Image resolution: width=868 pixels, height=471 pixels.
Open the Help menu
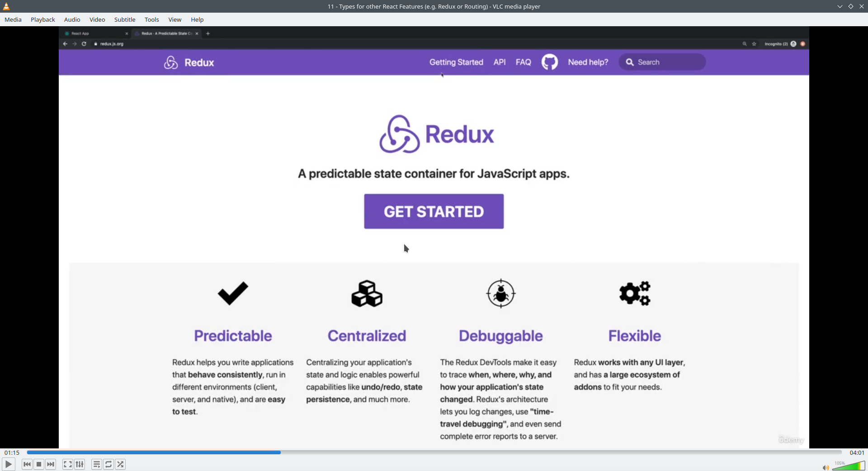pos(197,19)
